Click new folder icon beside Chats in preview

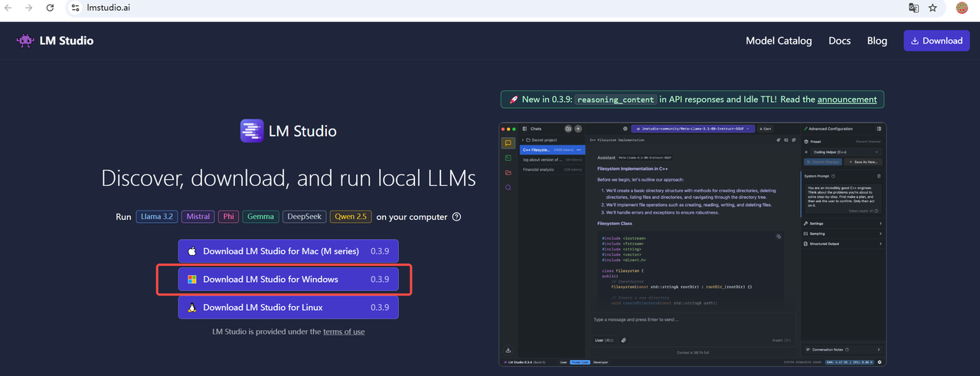click(568, 129)
